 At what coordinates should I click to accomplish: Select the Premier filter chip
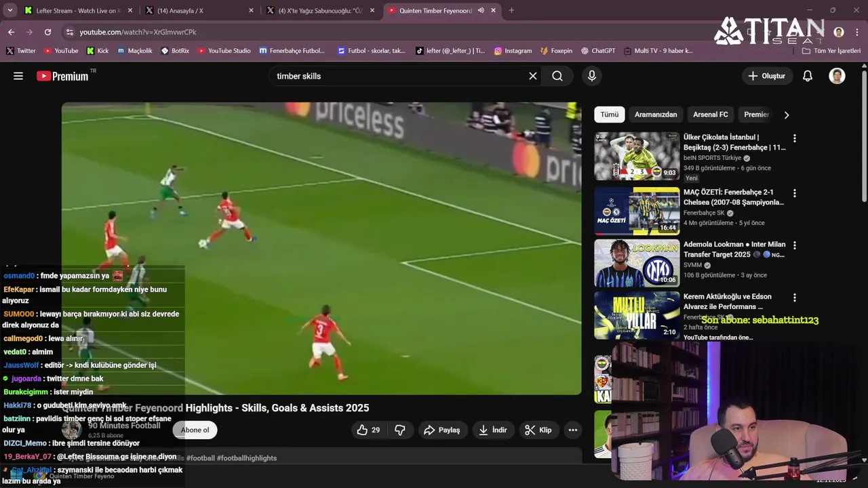coord(756,115)
